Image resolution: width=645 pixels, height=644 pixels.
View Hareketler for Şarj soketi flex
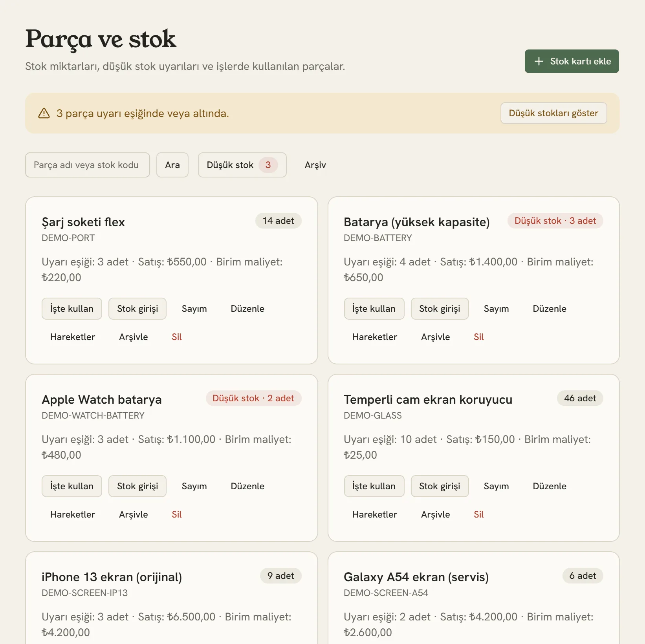tap(73, 337)
